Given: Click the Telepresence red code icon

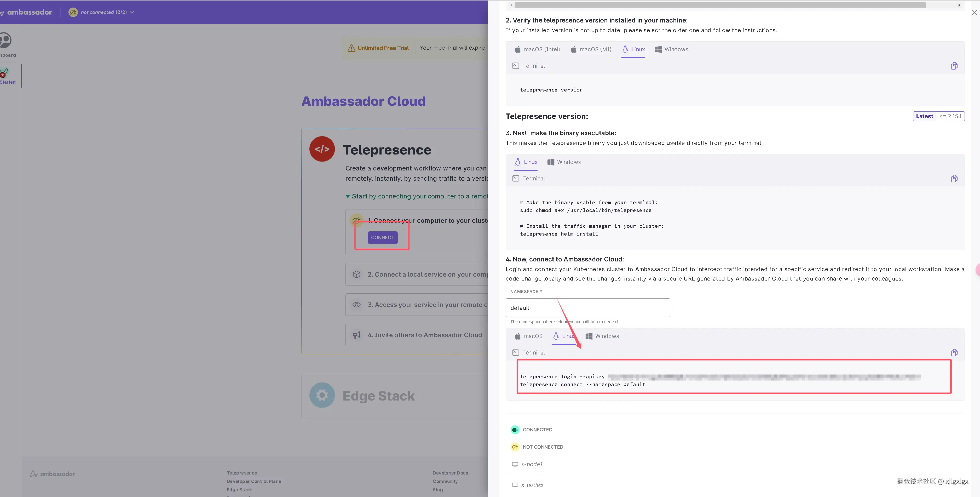Looking at the screenshot, I should pos(322,149).
